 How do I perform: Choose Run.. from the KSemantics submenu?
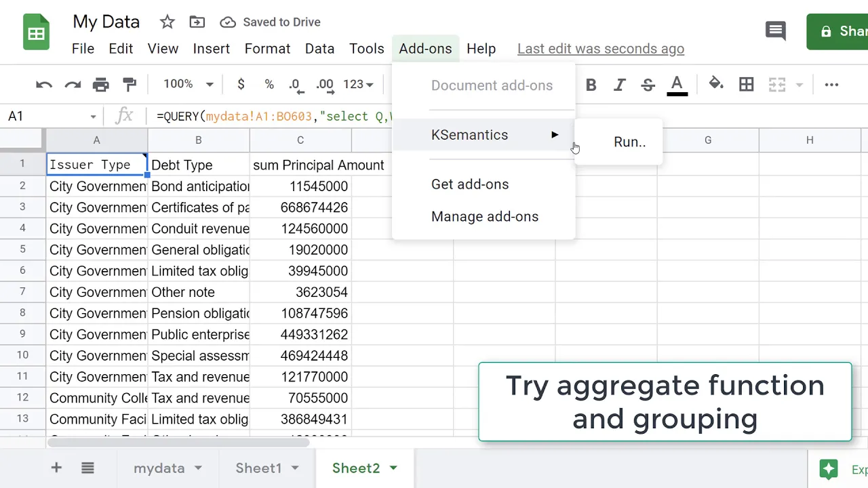(x=629, y=142)
